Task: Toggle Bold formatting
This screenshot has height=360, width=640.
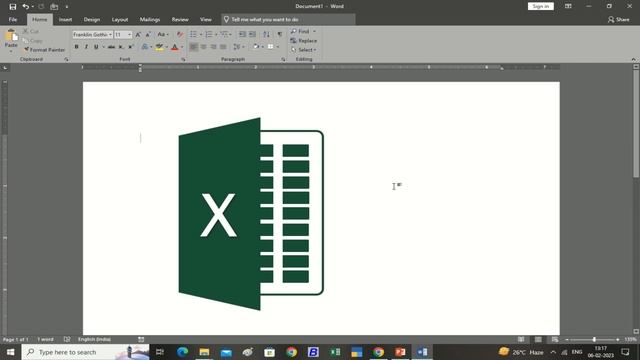Action: [76, 47]
